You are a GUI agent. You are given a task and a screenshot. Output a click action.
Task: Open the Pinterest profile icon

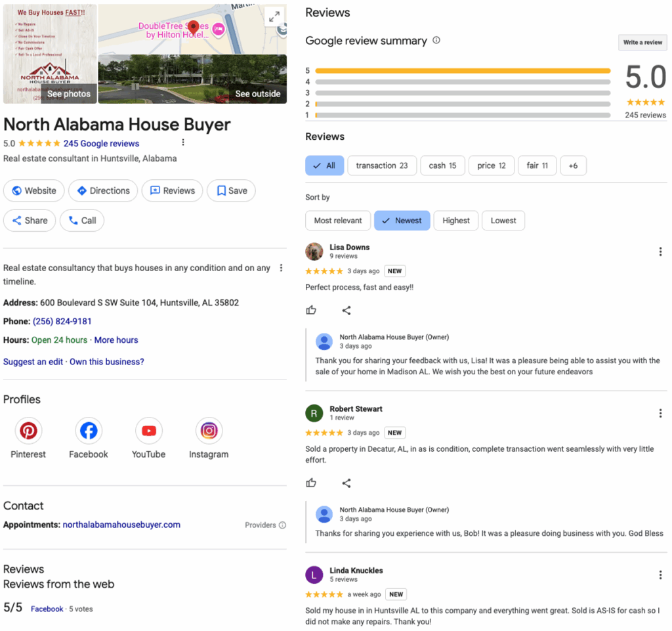[28, 430]
